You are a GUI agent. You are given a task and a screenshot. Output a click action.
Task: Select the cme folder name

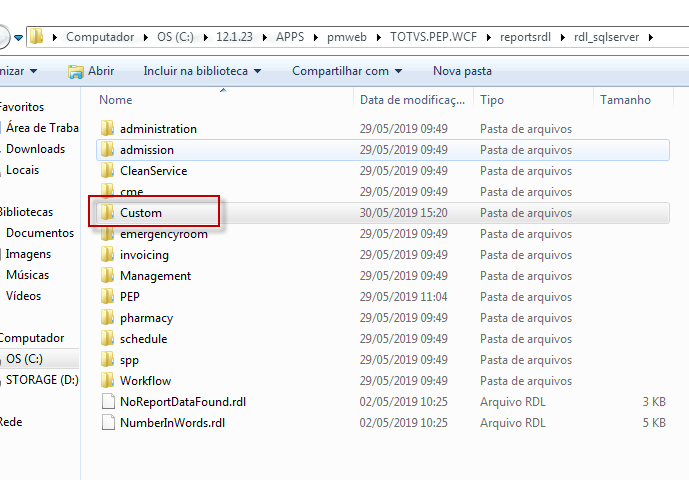tap(131, 192)
